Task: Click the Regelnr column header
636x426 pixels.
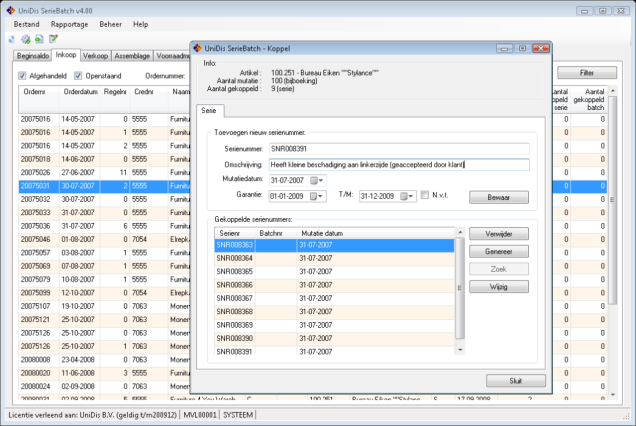Action: [x=115, y=99]
